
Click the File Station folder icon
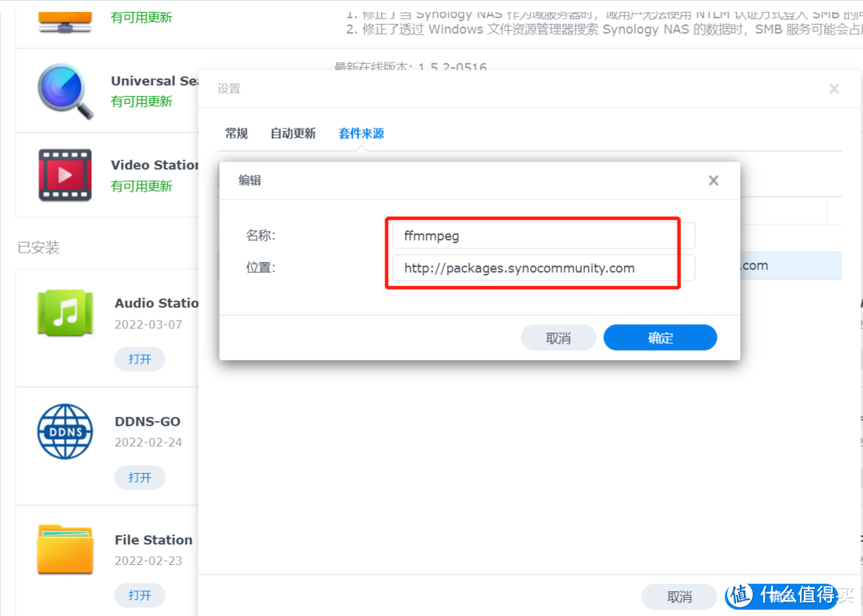65,550
